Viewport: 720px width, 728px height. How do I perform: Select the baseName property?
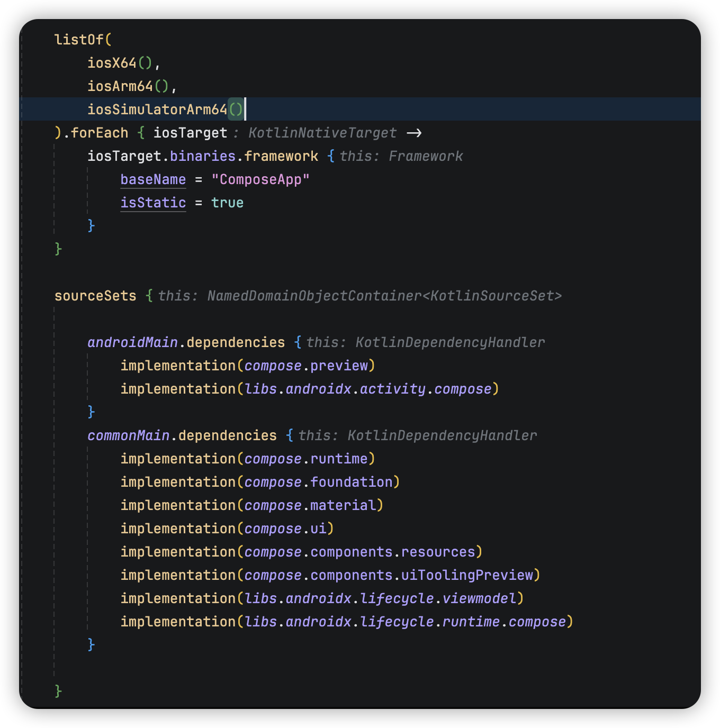153,179
